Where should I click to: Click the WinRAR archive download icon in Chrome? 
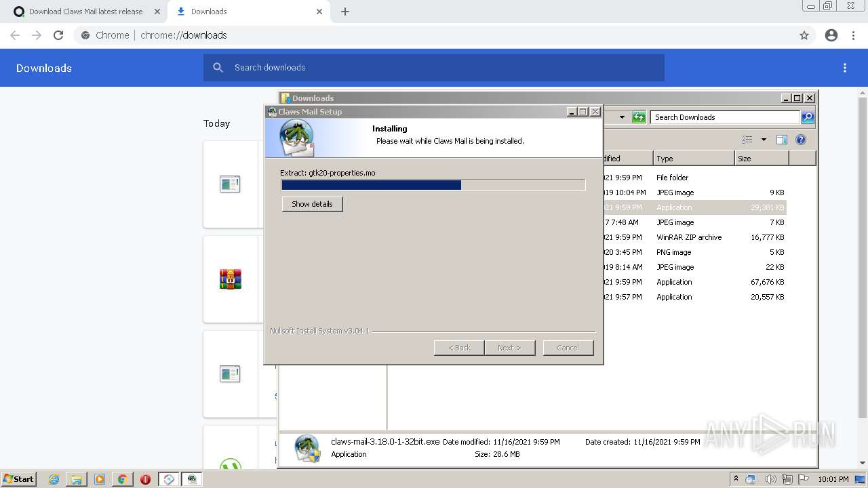point(231,279)
